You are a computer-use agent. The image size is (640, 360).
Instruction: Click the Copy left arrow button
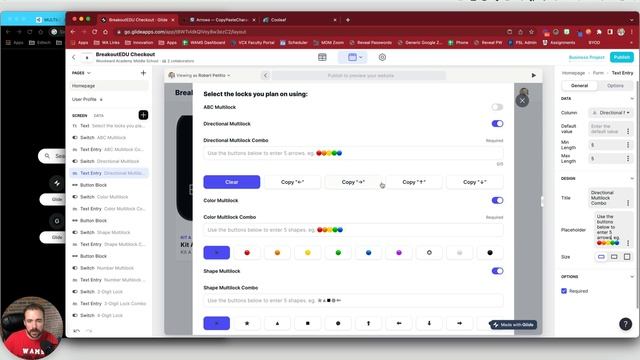pos(292,182)
